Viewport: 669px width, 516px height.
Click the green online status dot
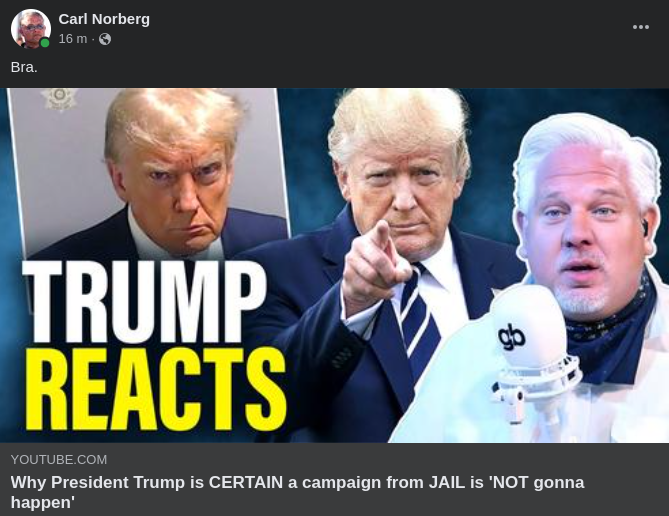[44, 43]
